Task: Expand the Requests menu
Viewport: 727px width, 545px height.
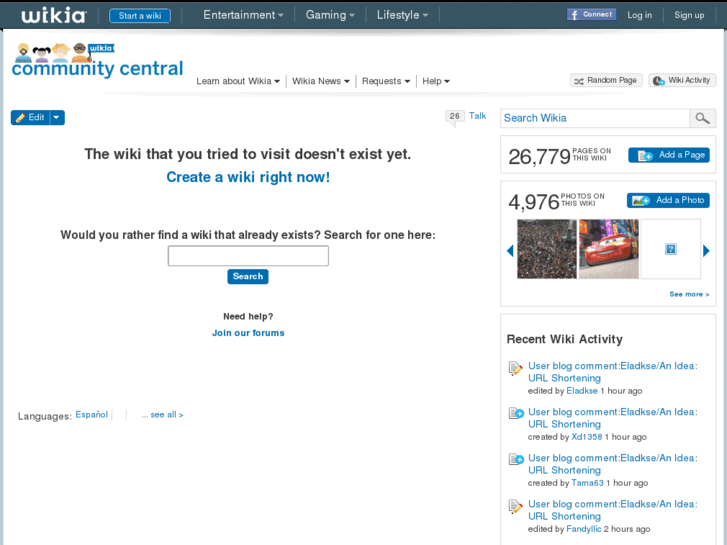Action: [x=386, y=81]
